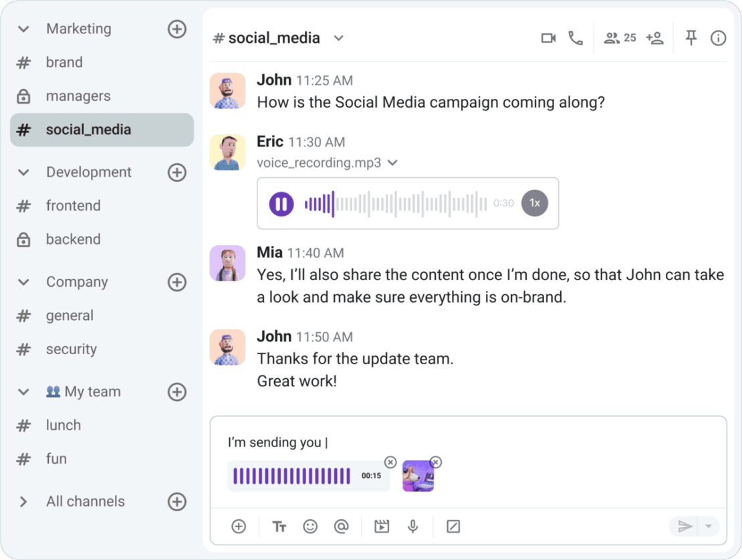This screenshot has width=742, height=560.
Task: Pin the social_media channel
Action: click(691, 37)
